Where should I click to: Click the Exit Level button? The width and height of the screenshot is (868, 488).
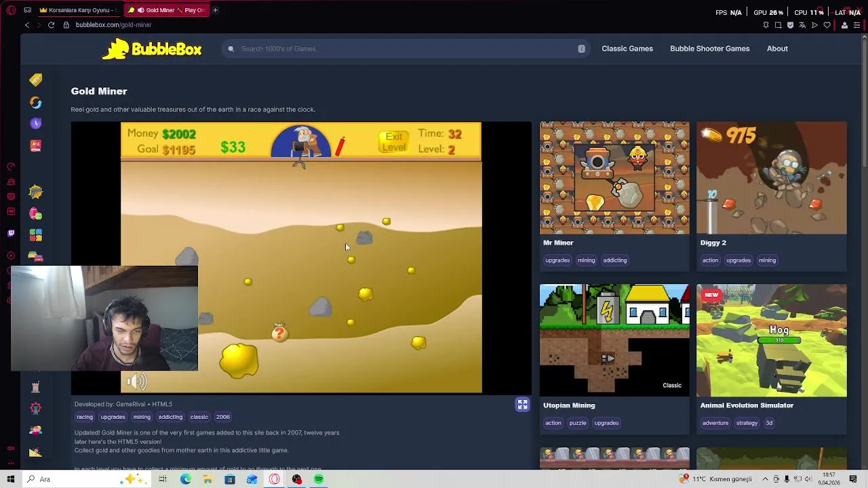(393, 142)
